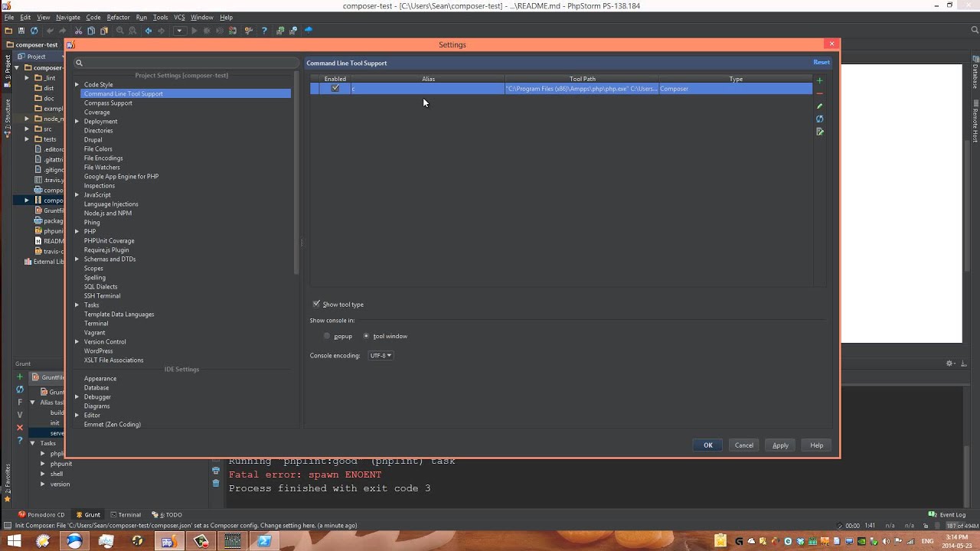Expand the phpunit task in Grunt panel
The height and width of the screenshot is (551, 980).
43,464
